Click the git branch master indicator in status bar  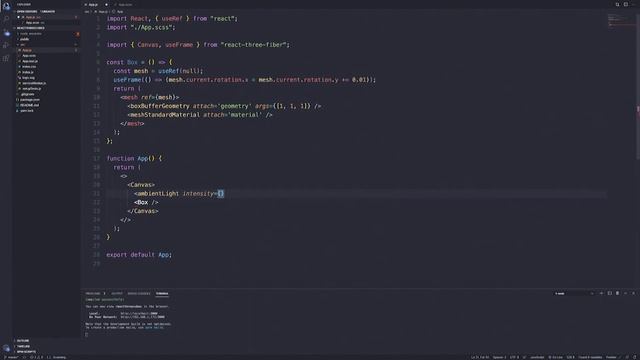pyautogui.click(x=11, y=357)
